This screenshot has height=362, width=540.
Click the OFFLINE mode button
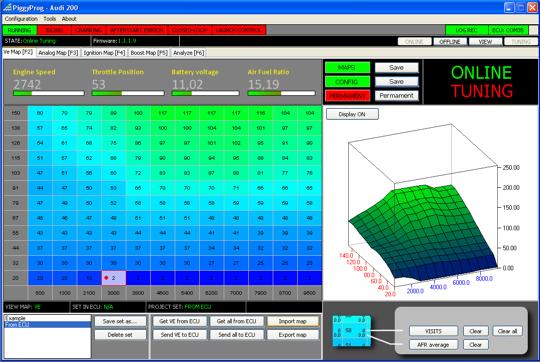coord(450,42)
